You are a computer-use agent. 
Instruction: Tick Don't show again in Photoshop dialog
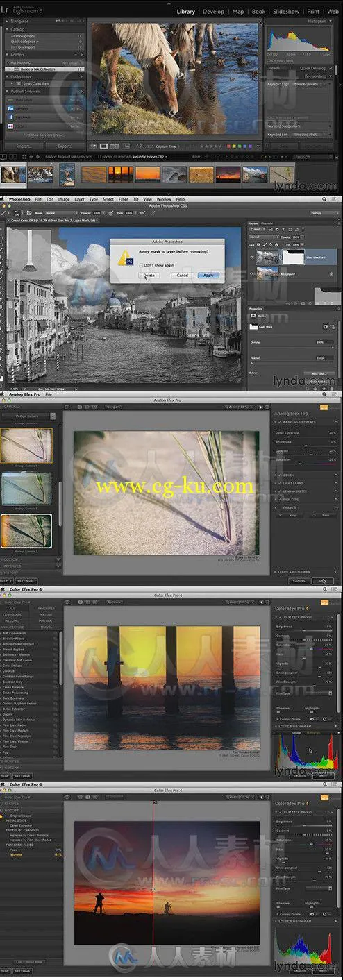pos(141,264)
